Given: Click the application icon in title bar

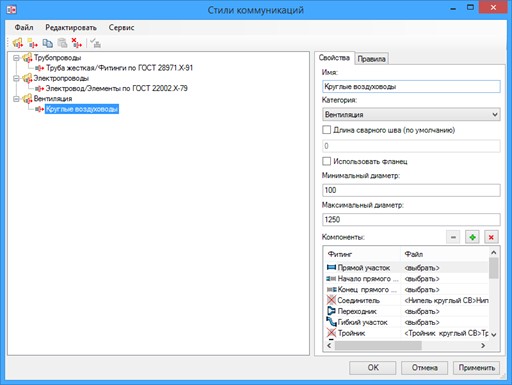Looking at the screenshot, I should point(12,10).
